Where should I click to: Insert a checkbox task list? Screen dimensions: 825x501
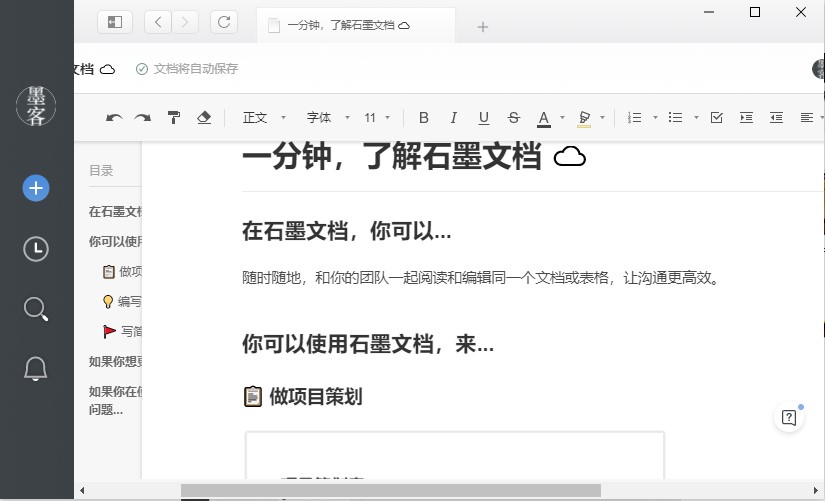pyautogui.click(x=716, y=118)
